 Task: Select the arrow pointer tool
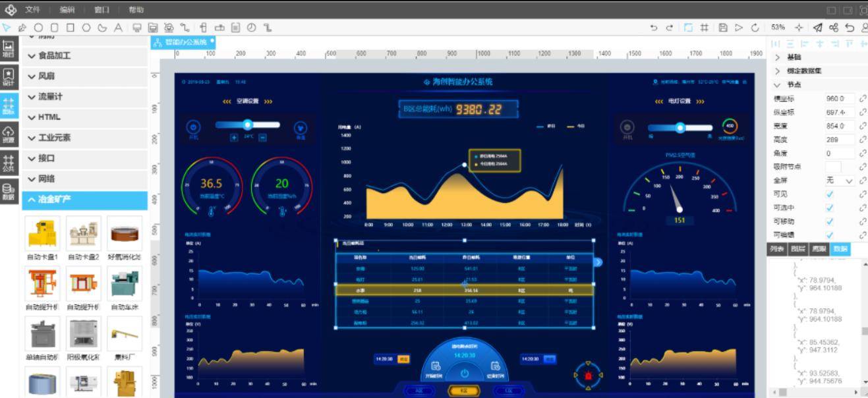click(7, 28)
